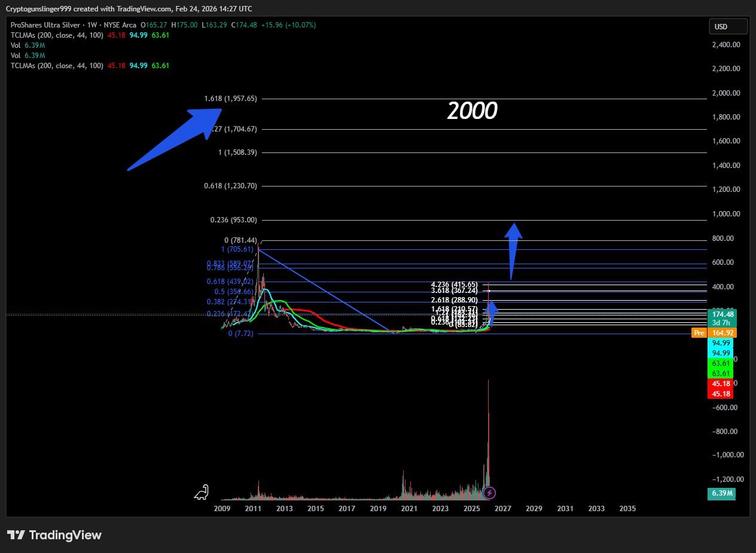Select the 0 (781.44) Fibonacci label

(241, 240)
